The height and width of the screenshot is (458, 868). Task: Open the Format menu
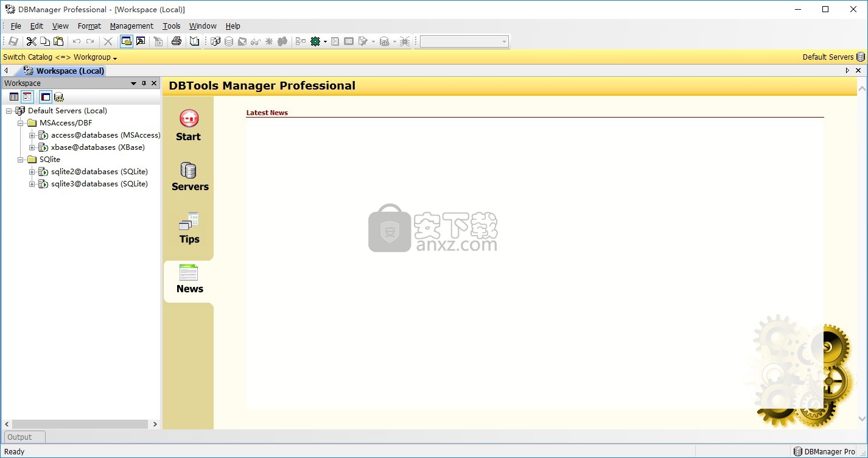pos(89,26)
